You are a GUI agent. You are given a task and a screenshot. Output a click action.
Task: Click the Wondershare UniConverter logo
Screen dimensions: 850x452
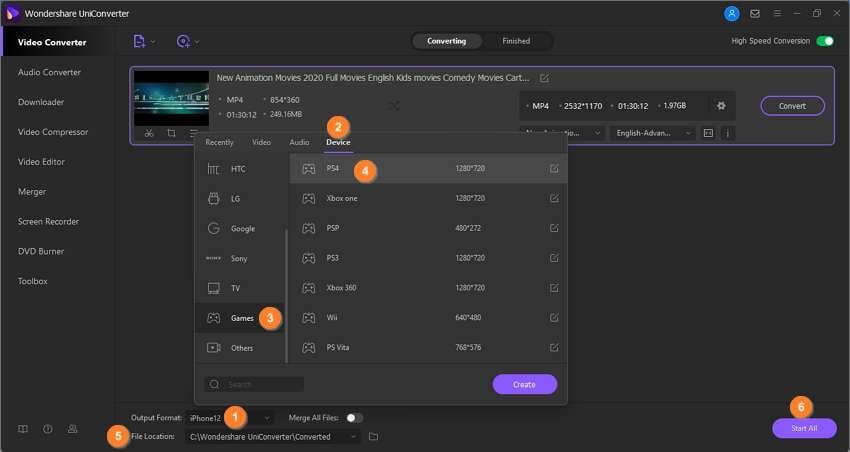click(x=12, y=14)
